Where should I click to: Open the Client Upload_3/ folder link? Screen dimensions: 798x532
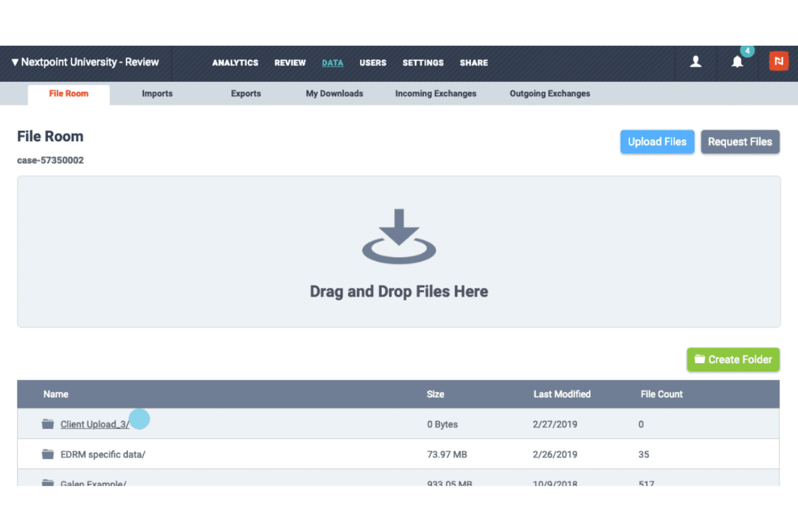click(95, 424)
